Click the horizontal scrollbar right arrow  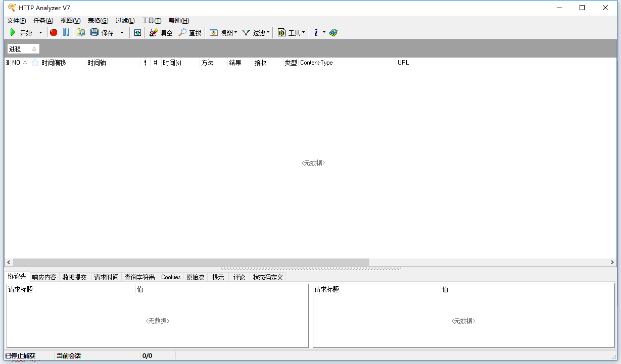click(x=612, y=263)
